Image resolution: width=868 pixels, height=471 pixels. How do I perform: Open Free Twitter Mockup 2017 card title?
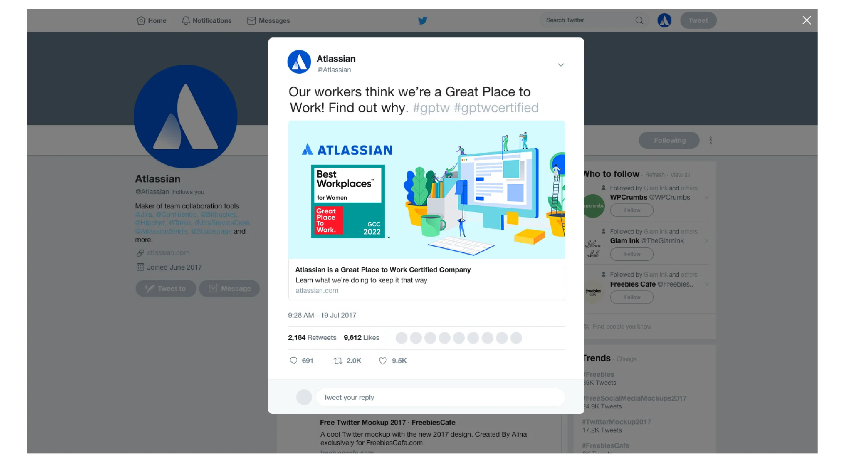pyautogui.click(x=388, y=423)
